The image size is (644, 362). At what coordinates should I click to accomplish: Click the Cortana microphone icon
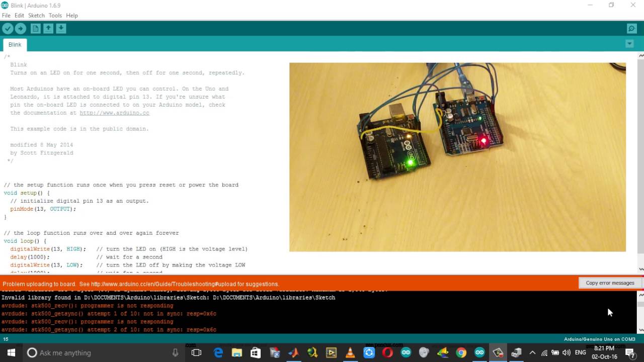175,352
